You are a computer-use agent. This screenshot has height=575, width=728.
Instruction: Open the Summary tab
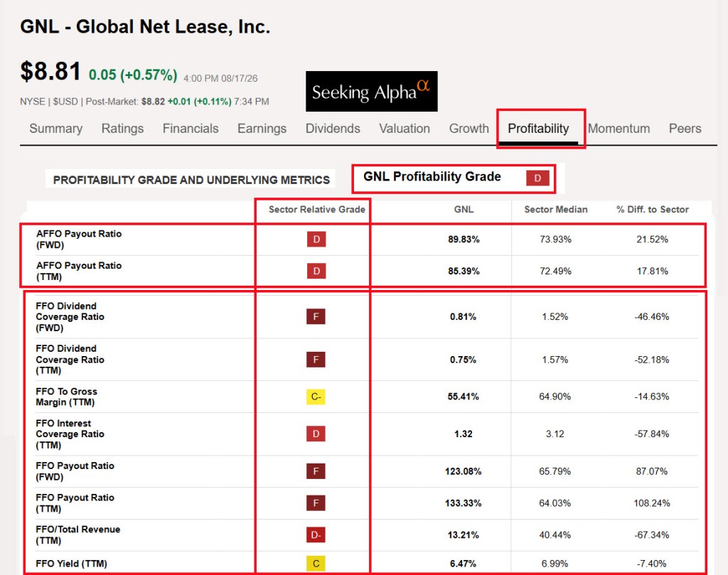tap(55, 129)
